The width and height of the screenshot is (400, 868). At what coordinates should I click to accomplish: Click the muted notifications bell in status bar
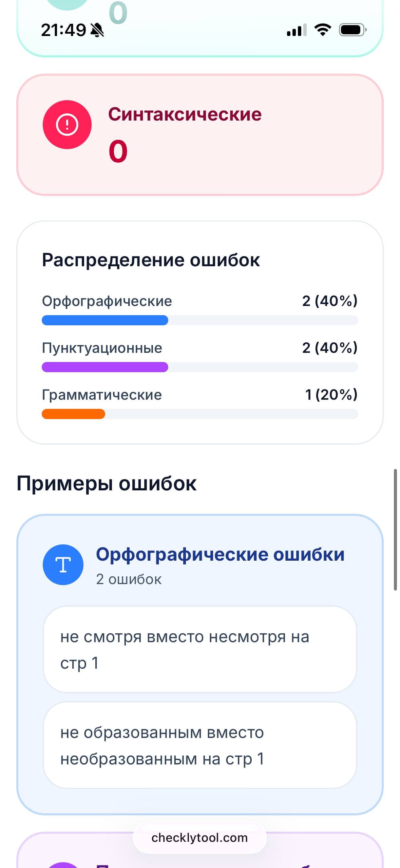[x=97, y=30]
